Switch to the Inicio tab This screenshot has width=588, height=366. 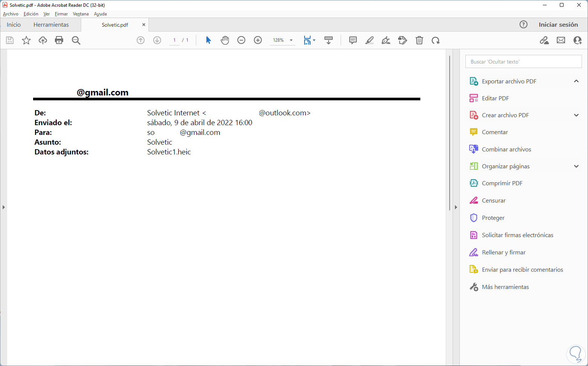pos(14,25)
